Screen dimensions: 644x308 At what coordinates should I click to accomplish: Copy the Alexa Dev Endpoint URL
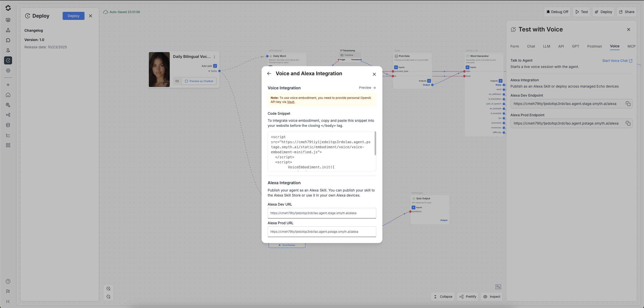click(628, 104)
